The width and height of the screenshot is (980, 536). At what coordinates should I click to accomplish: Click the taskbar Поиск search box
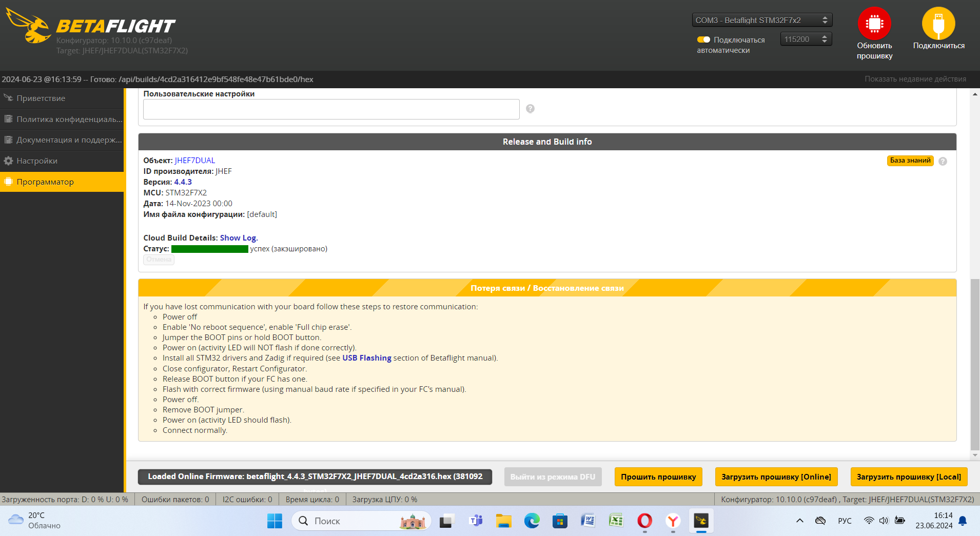tap(362, 521)
